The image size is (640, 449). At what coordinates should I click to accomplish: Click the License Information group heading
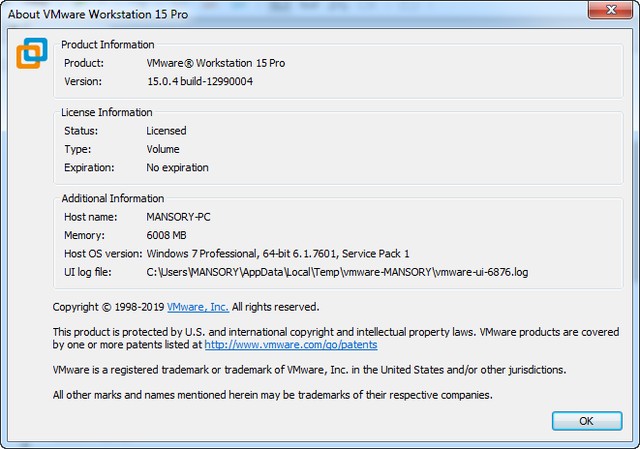click(x=107, y=113)
